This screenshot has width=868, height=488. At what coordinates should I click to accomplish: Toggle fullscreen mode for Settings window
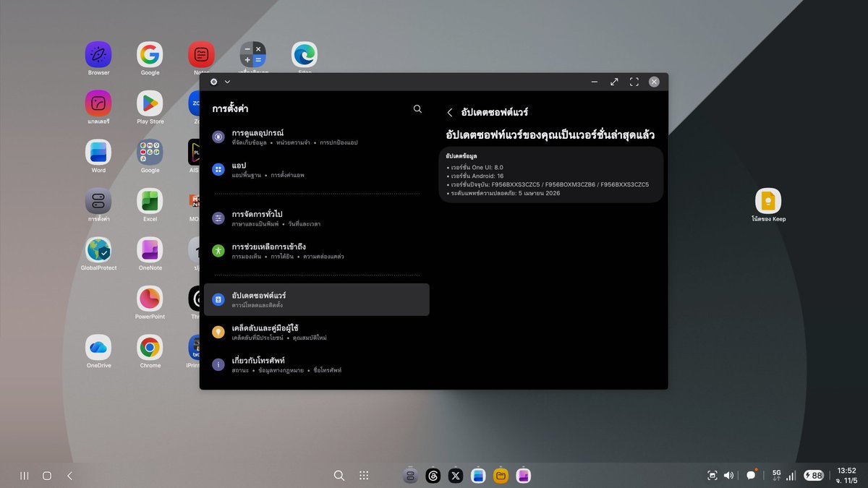pos(634,82)
